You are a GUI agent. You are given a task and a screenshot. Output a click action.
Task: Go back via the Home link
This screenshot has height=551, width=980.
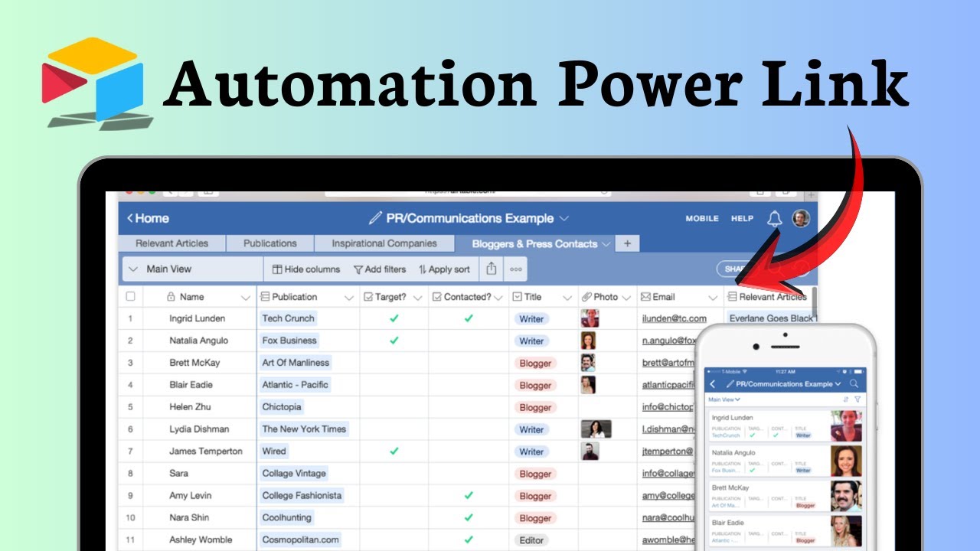(148, 218)
